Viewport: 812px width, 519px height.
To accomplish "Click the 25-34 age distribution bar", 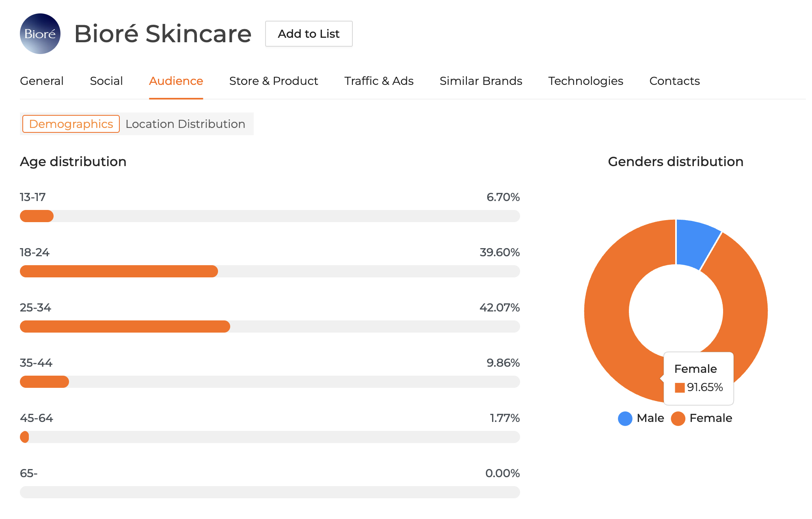I will click(x=125, y=327).
